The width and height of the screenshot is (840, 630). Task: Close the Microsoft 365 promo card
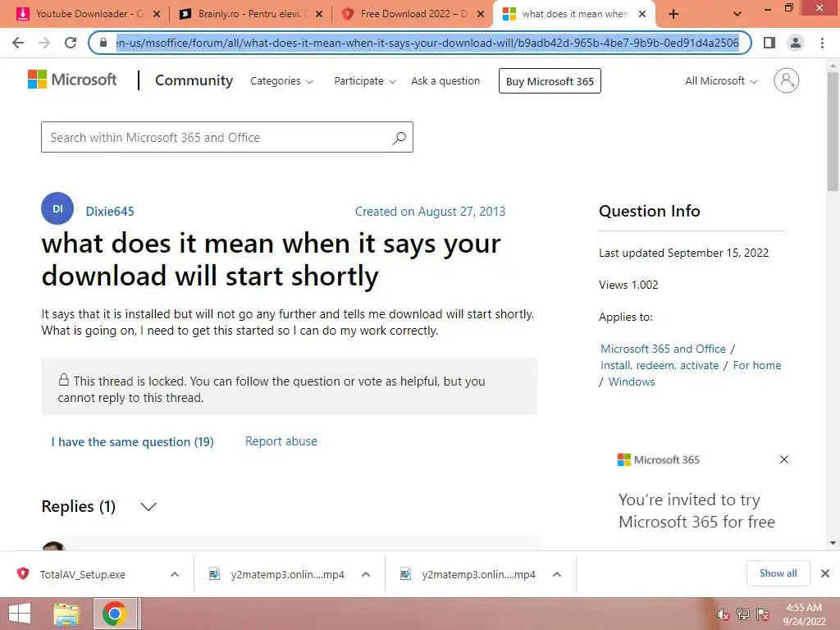[x=783, y=459]
